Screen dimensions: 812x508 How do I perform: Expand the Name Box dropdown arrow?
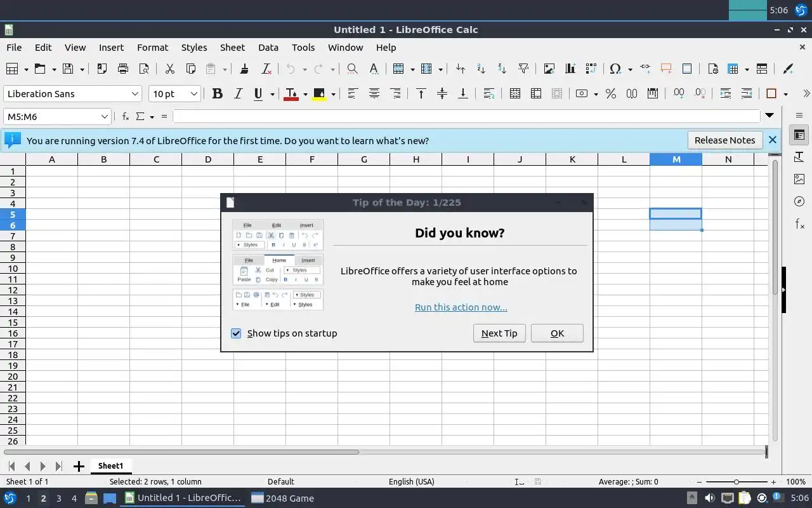tap(105, 116)
